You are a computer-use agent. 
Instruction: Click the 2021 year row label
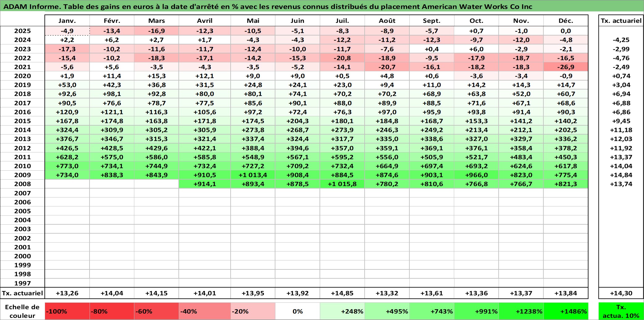point(23,67)
